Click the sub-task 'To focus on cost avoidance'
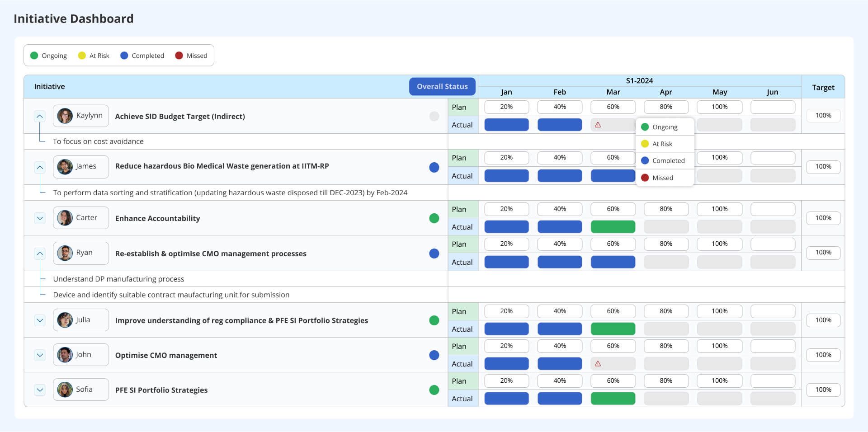Viewport: 868px width, 432px height. click(98, 141)
